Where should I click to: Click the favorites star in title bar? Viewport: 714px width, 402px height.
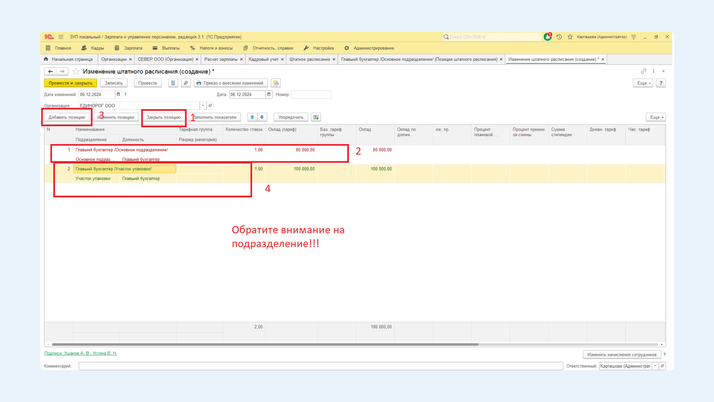570,37
